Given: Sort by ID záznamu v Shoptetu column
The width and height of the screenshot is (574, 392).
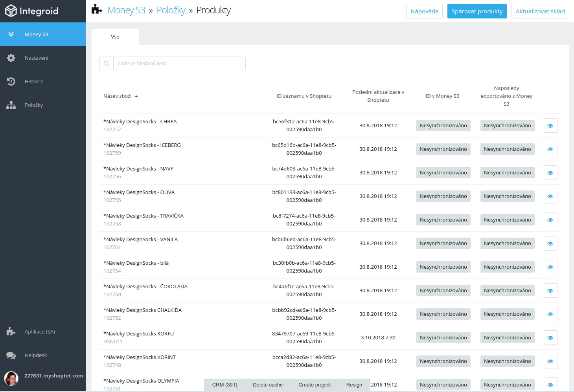Looking at the screenshot, I should (304, 96).
